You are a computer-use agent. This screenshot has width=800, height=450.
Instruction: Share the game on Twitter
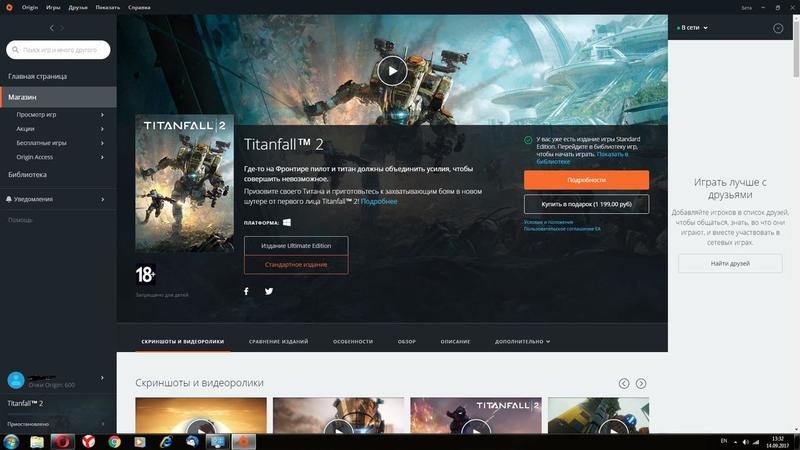click(269, 291)
